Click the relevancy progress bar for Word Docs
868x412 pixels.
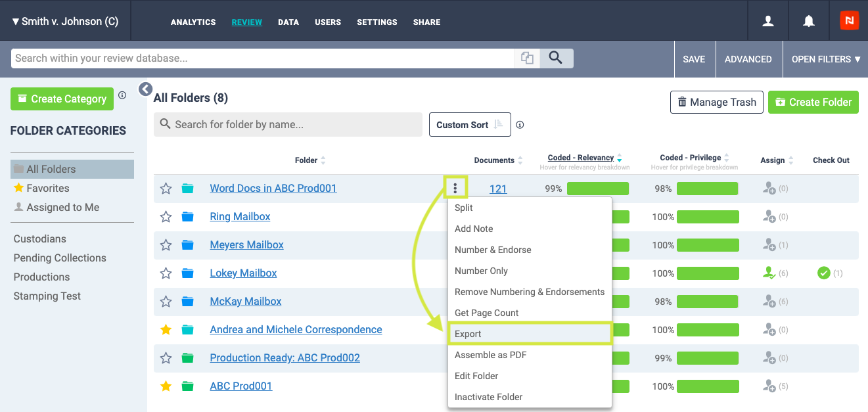tap(597, 189)
